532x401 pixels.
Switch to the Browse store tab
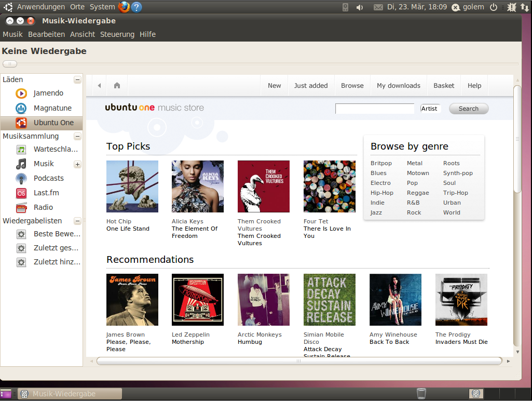pos(352,85)
